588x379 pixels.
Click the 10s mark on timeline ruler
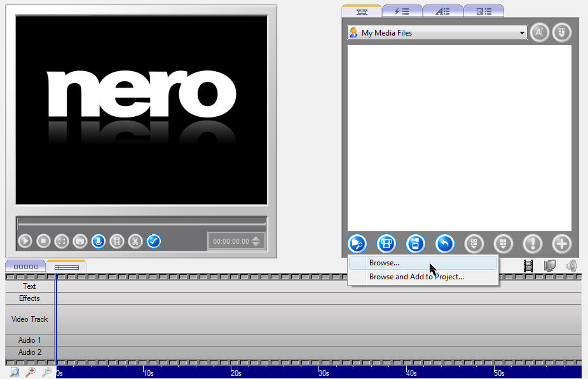pyautogui.click(x=149, y=373)
